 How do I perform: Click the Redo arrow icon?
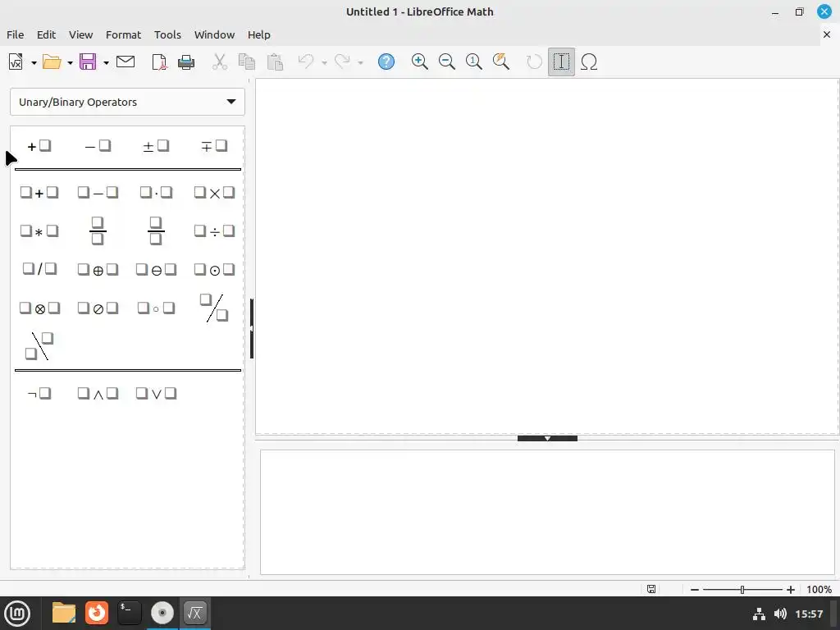(x=342, y=61)
